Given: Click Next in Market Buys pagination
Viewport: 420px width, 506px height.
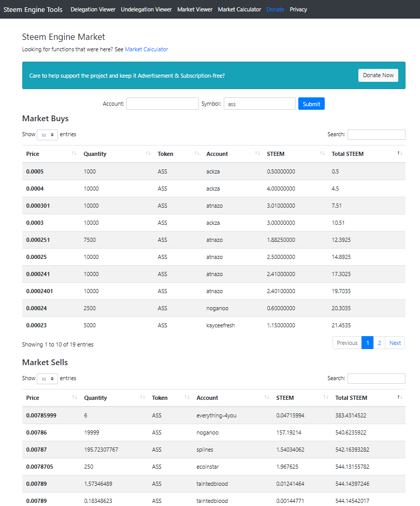Looking at the screenshot, I should 395,343.
